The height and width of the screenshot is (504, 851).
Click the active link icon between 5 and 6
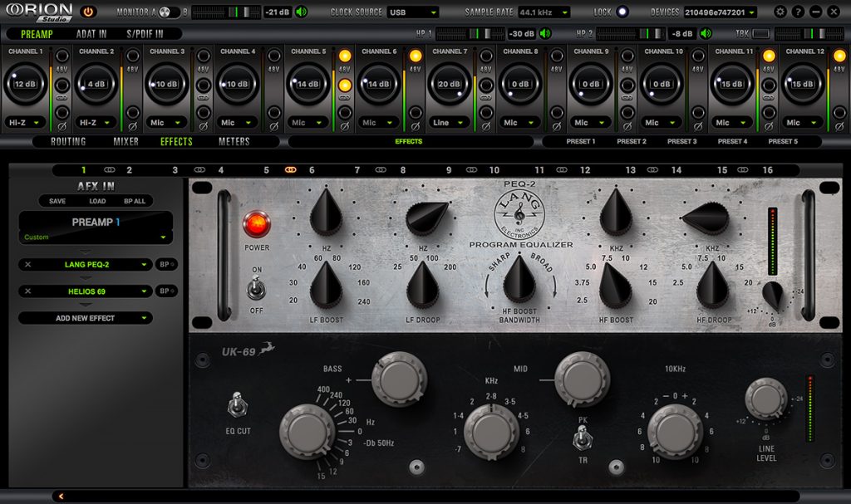[x=290, y=170]
